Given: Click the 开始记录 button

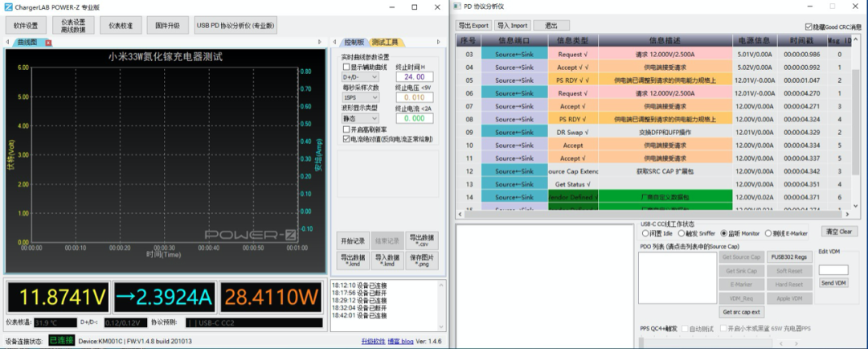Looking at the screenshot, I should pos(353,241).
